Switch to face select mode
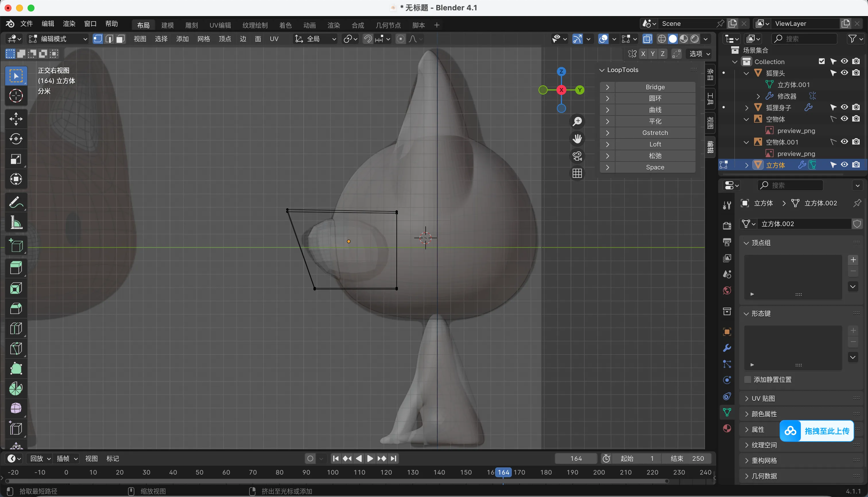Image resolution: width=868 pixels, height=497 pixels. (x=120, y=39)
